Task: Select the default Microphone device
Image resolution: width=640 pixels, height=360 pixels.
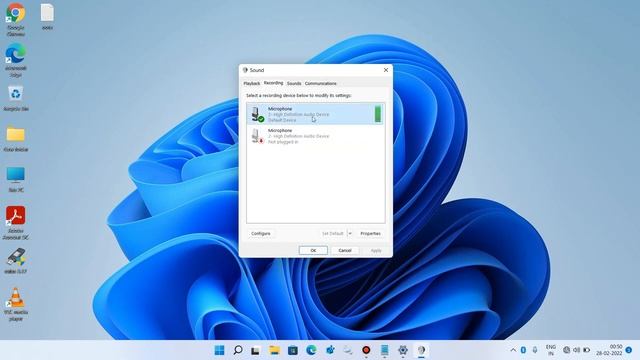Action: click(315, 114)
